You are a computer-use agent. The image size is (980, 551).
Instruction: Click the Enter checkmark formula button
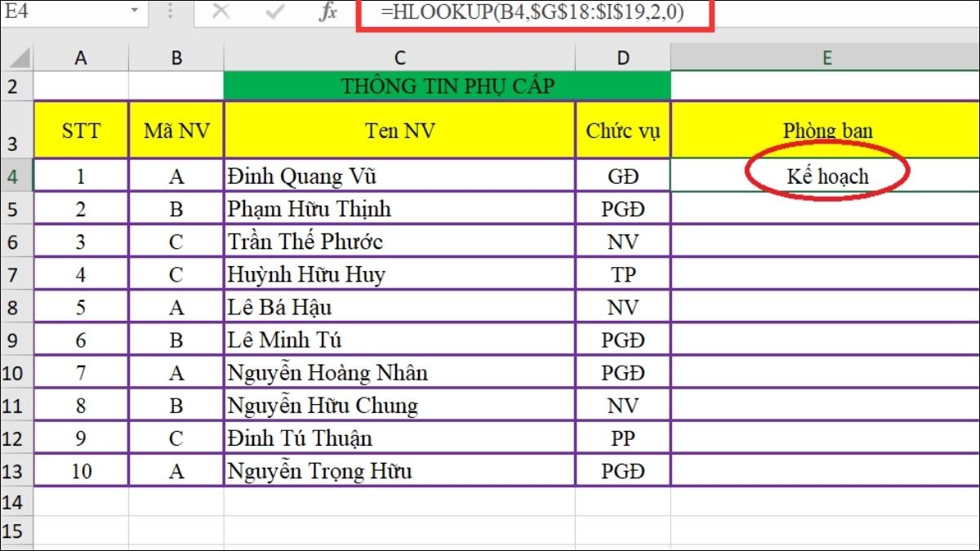click(x=275, y=12)
